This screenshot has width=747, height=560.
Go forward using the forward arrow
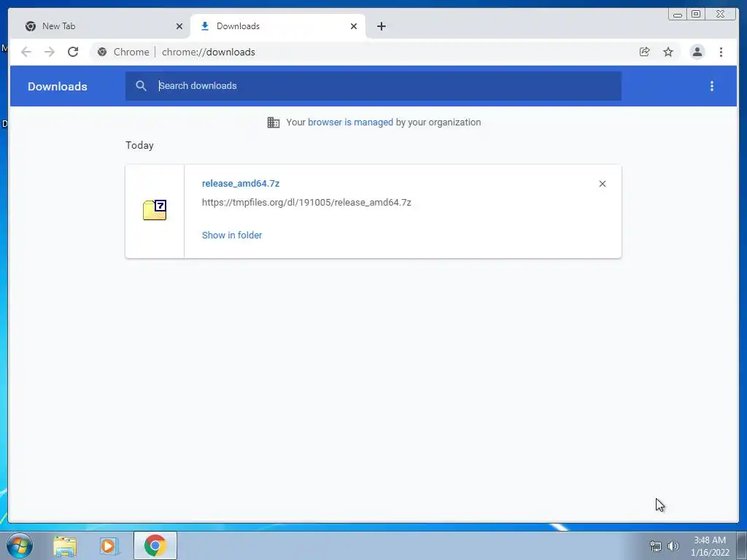pos(50,52)
